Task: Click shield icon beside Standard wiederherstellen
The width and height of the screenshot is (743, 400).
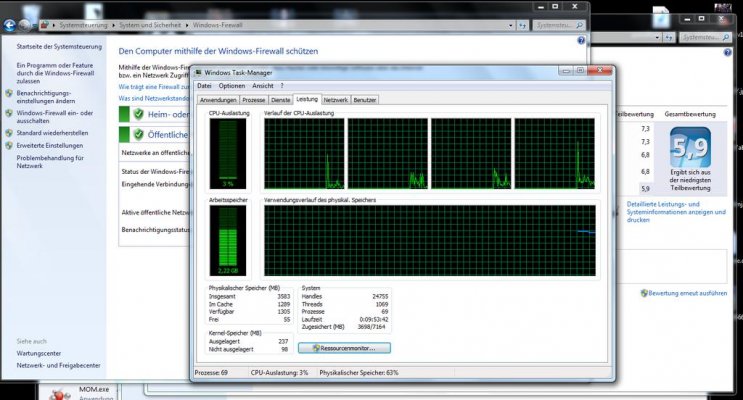Action: (x=9, y=133)
